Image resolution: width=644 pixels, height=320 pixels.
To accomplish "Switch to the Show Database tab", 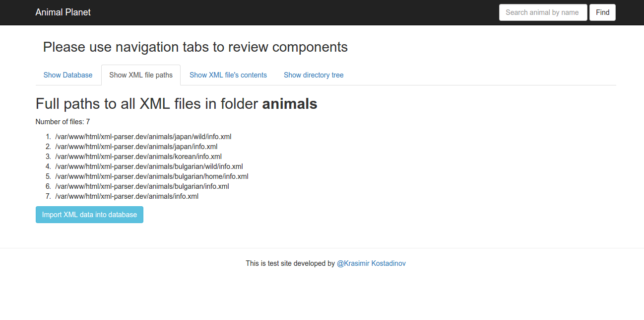I will 68,75.
